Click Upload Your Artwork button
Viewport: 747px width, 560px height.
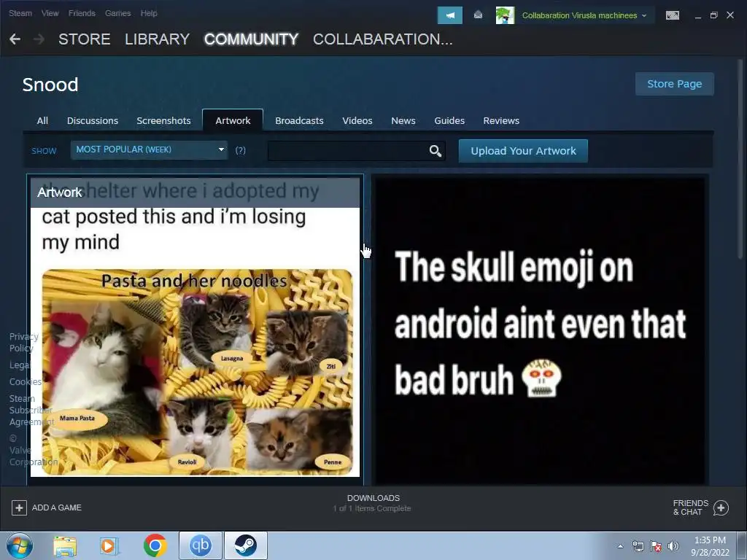pyautogui.click(x=523, y=151)
